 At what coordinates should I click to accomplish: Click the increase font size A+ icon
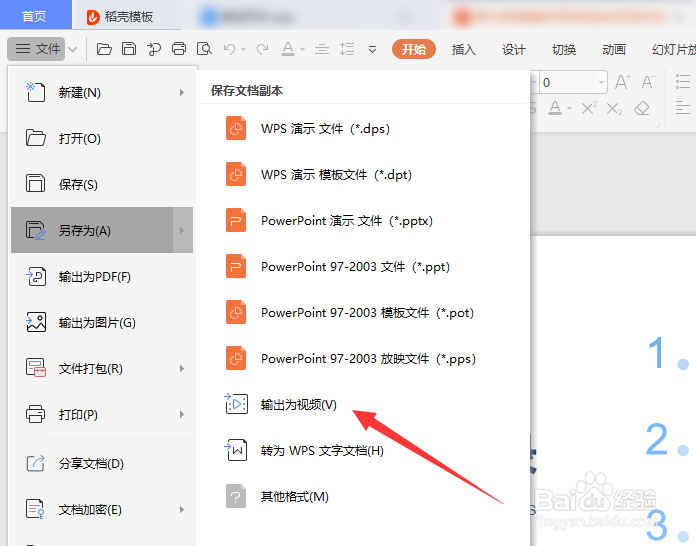pos(622,82)
